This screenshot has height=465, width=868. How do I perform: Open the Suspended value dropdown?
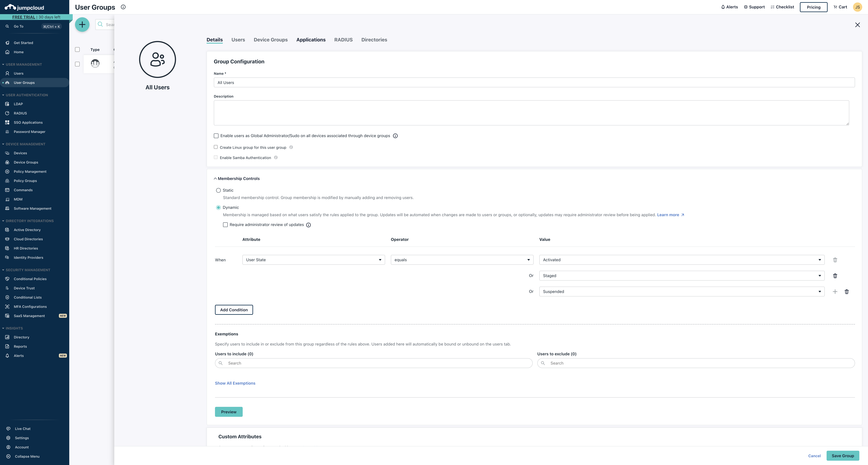682,292
